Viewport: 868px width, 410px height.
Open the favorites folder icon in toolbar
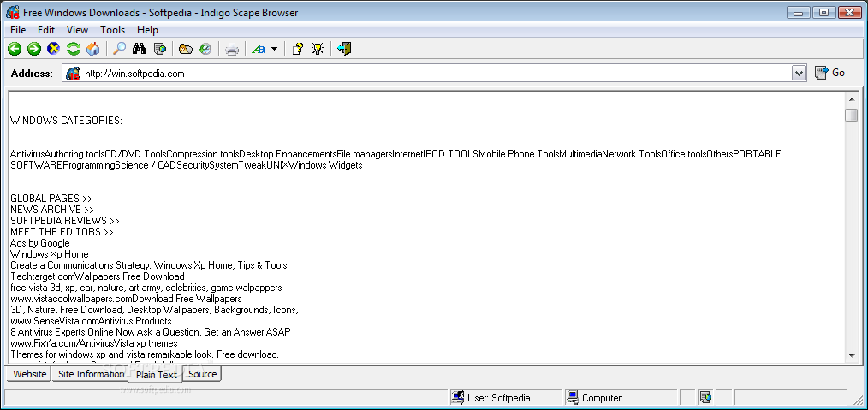point(186,50)
